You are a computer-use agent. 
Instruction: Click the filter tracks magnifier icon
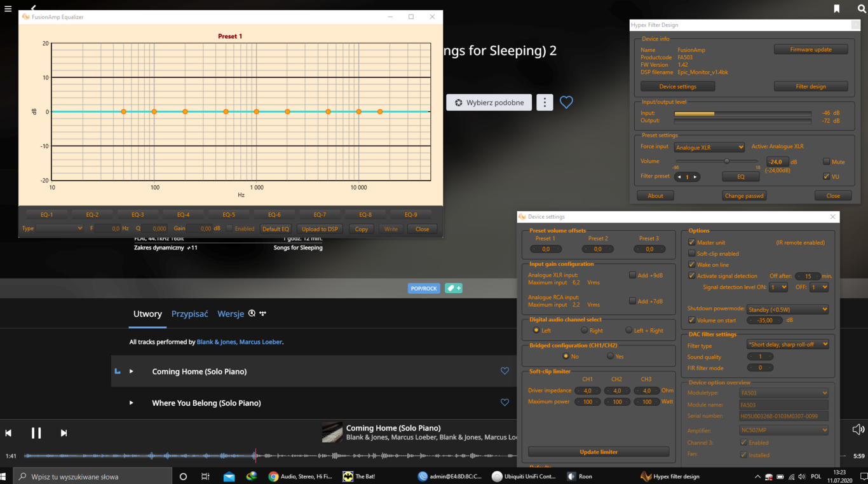tap(252, 314)
